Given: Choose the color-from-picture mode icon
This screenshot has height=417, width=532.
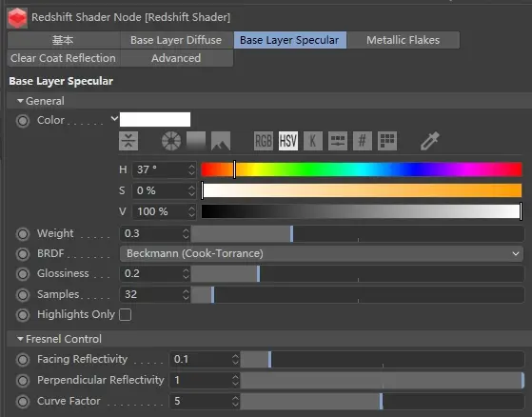Looking at the screenshot, I should click(x=221, y=141).
